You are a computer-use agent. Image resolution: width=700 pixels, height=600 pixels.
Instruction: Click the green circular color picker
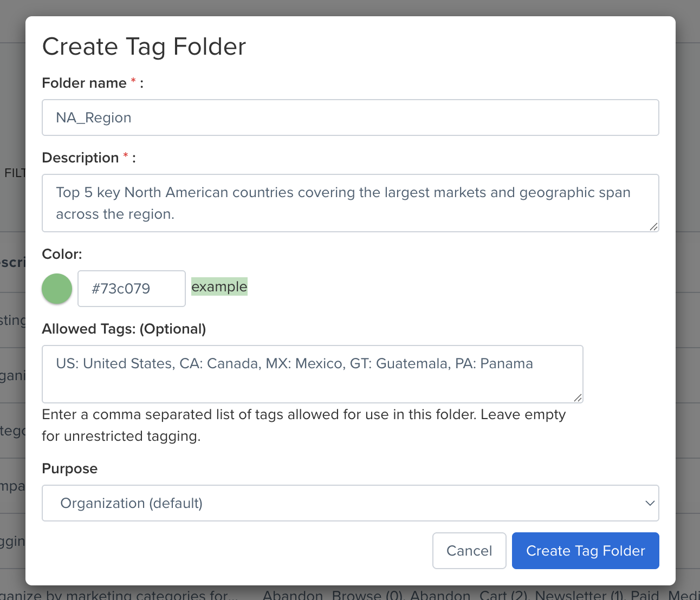coord(56,289)
